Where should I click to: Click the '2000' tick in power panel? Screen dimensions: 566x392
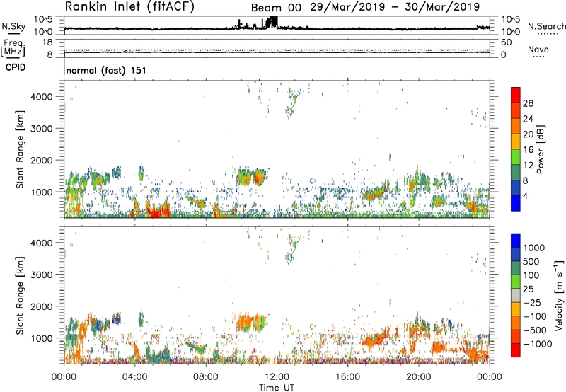click(x=42, y=160)
